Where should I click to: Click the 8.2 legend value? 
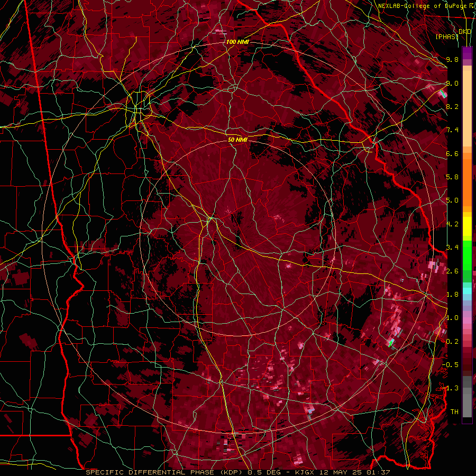[x=452, y=106]
